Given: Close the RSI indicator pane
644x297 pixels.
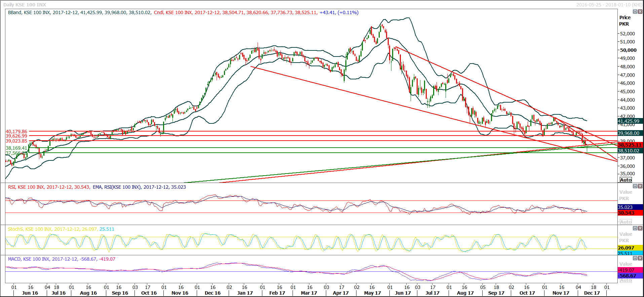Looking at the screenshot, I should [x=640, y=186].
